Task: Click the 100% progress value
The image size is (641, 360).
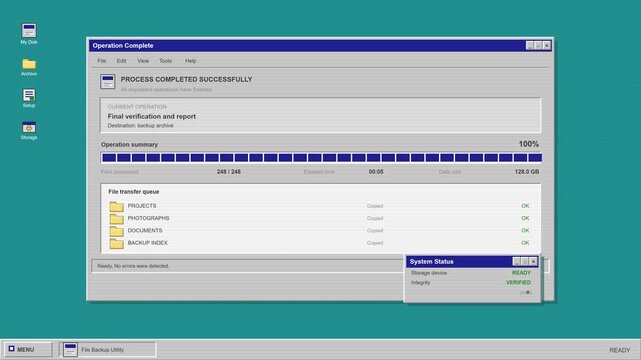Action: click(529, 144)
